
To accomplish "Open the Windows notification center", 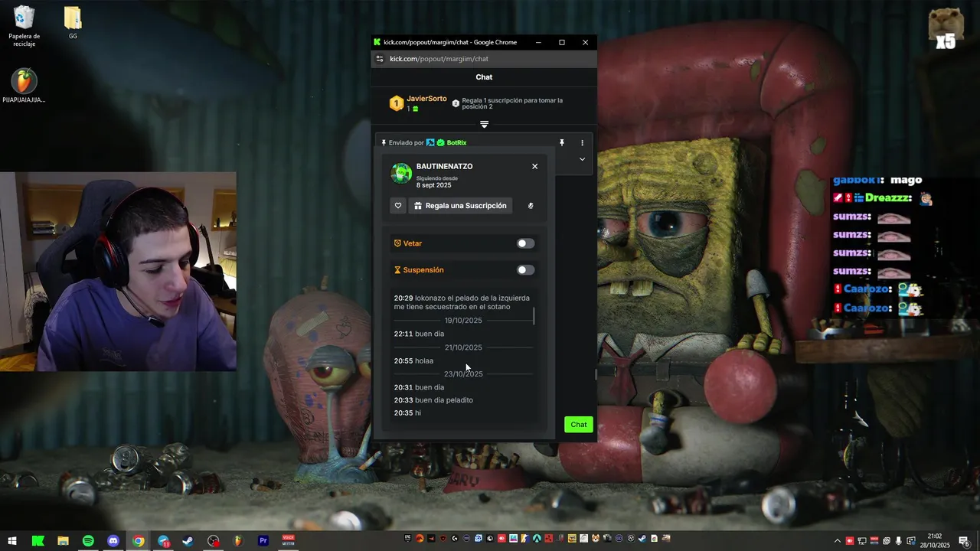I will [x=964, y=541].
